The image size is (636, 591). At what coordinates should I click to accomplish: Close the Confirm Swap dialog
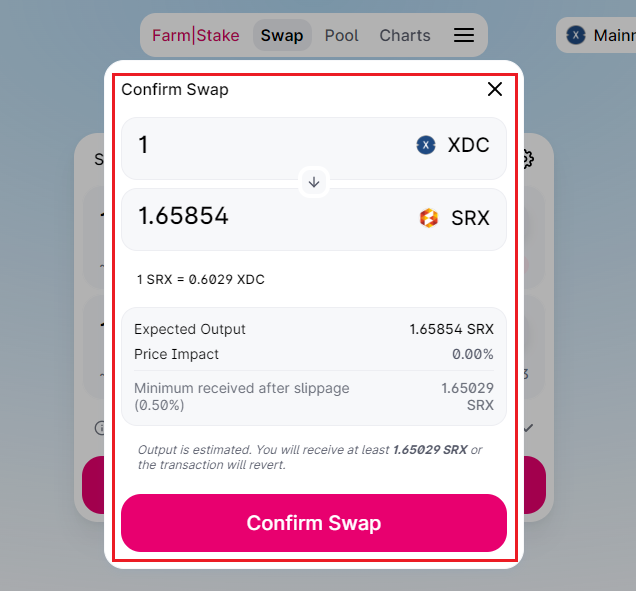[495, 89]
